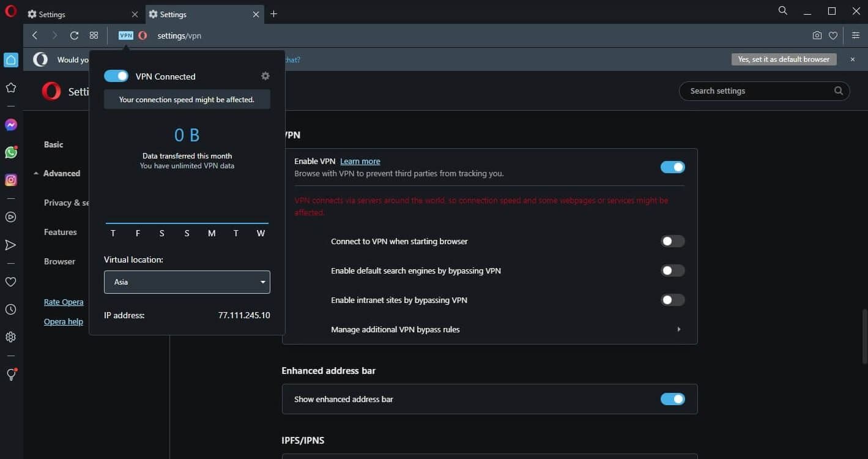Open WhatsApp in the sidebar
This screenshot has width=868, height=459.
pyautogui.click(x=10, y=152)
